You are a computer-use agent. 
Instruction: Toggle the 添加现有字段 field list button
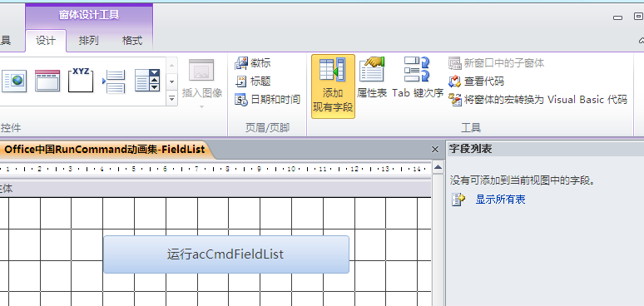[333, 86]
